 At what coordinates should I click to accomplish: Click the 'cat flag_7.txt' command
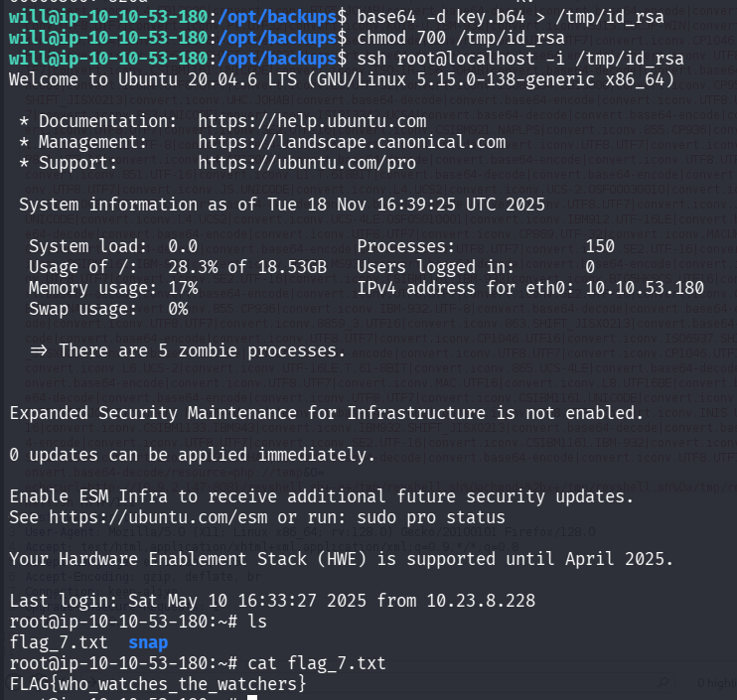point(316,663)
